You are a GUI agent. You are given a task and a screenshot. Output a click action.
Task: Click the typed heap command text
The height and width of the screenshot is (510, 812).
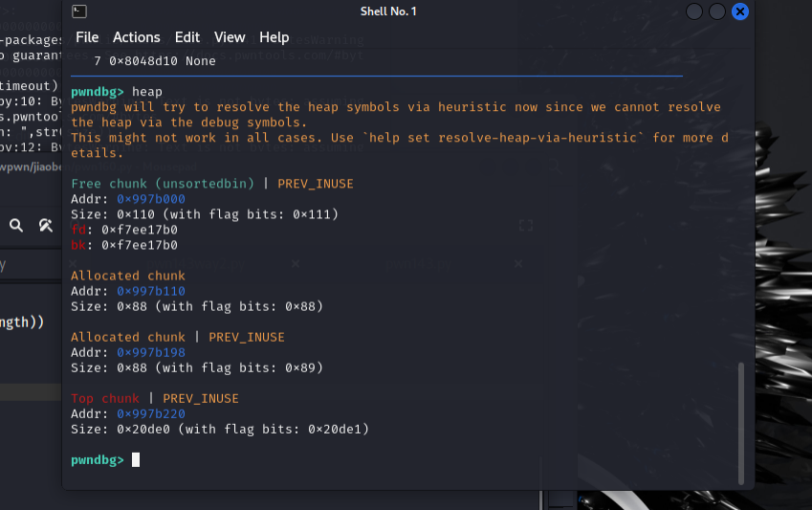click(147, 92)
